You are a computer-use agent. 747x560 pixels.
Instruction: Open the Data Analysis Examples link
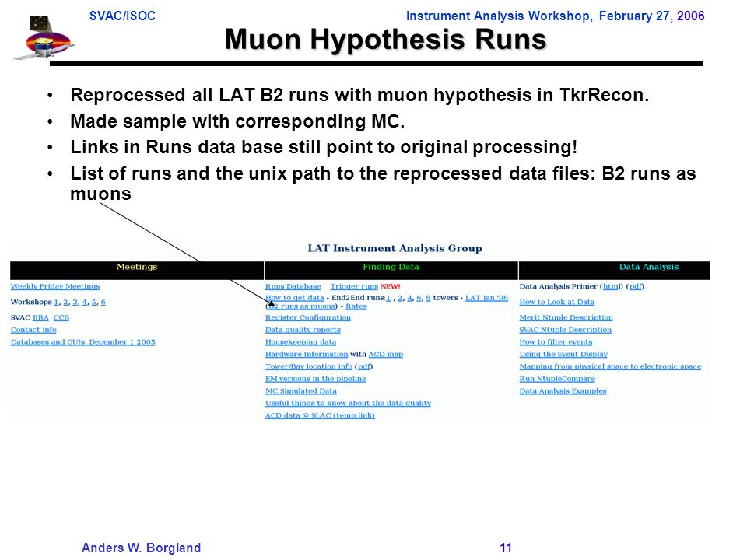tap(563, 391)
